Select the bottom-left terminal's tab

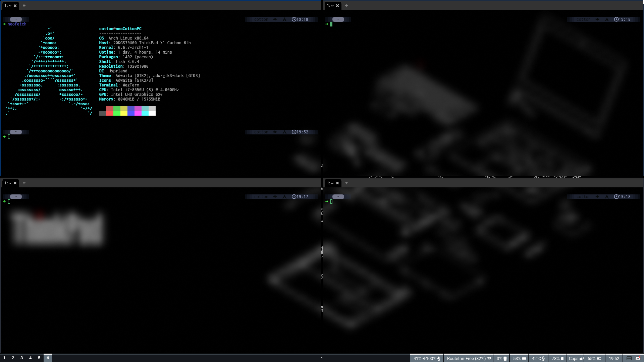8,183
